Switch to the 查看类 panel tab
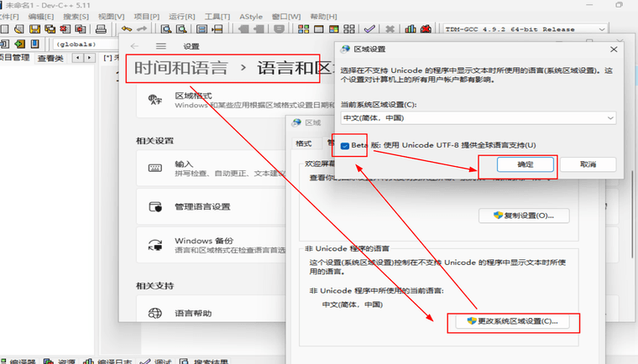Viewport: 638px width, 364px height. click(x=50, y=58)
